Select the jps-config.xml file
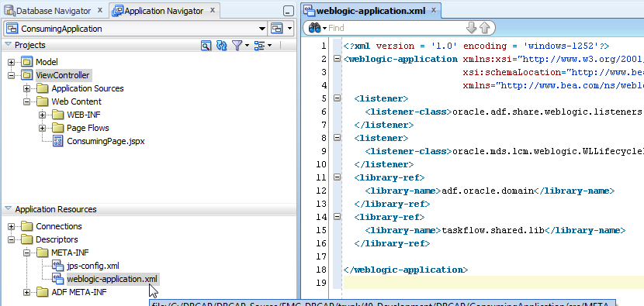Image resolution: width=644 pixels, height=306 pixels. [93, 266]
